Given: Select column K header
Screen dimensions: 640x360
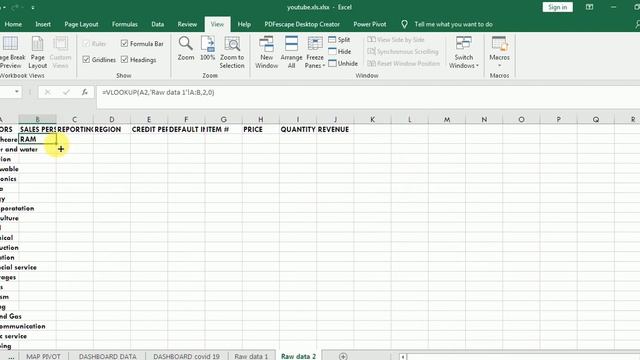Looking at the screenshot, I should tap(372, 119).
